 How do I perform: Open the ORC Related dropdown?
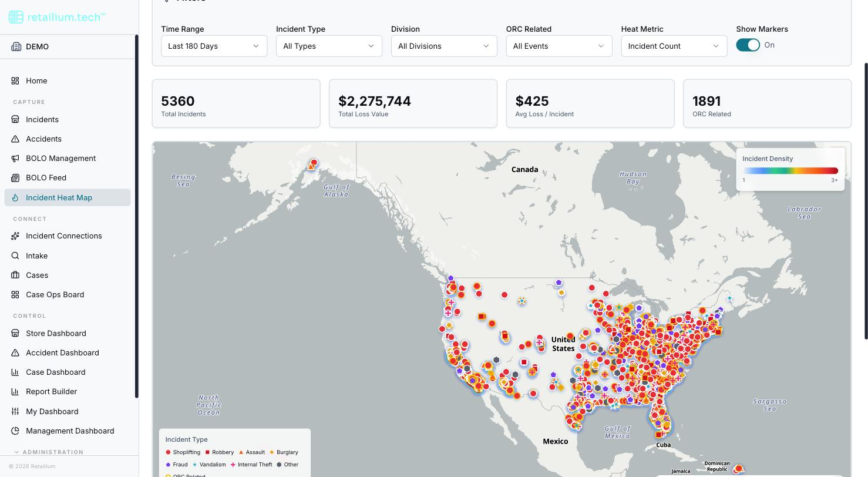coord(559,46)
